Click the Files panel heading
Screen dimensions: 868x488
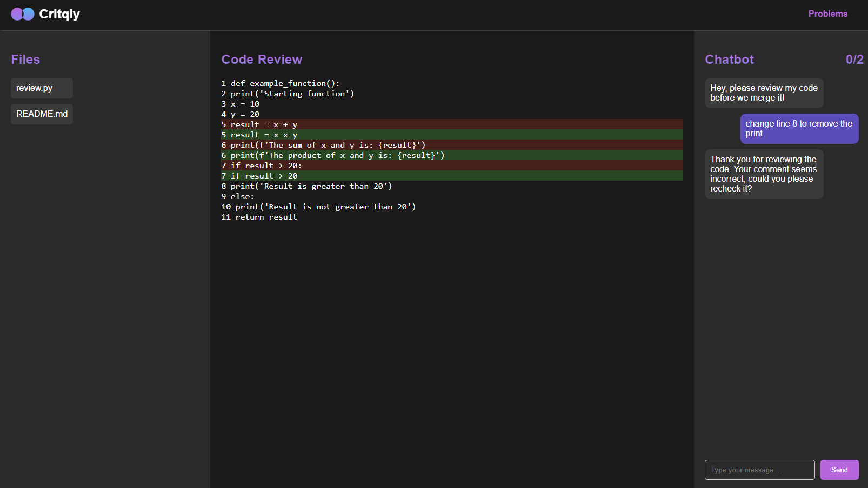point(25,60)
